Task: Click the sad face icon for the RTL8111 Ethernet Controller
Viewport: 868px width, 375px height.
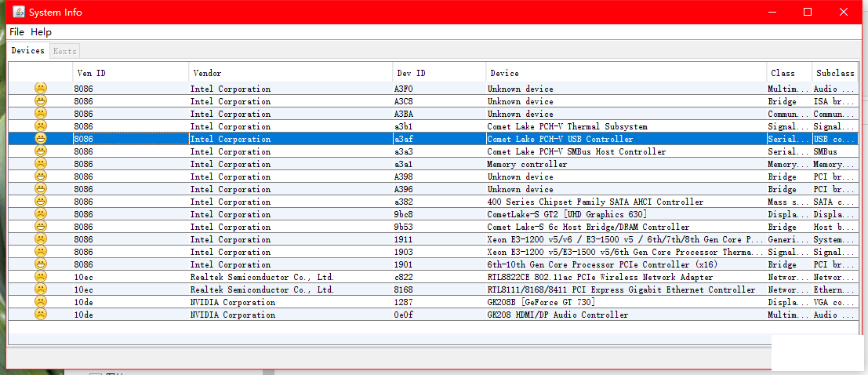Action: 41,289
